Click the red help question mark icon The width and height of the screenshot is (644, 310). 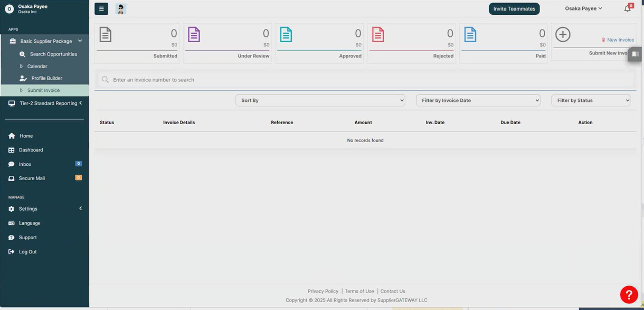click(629, 295)
